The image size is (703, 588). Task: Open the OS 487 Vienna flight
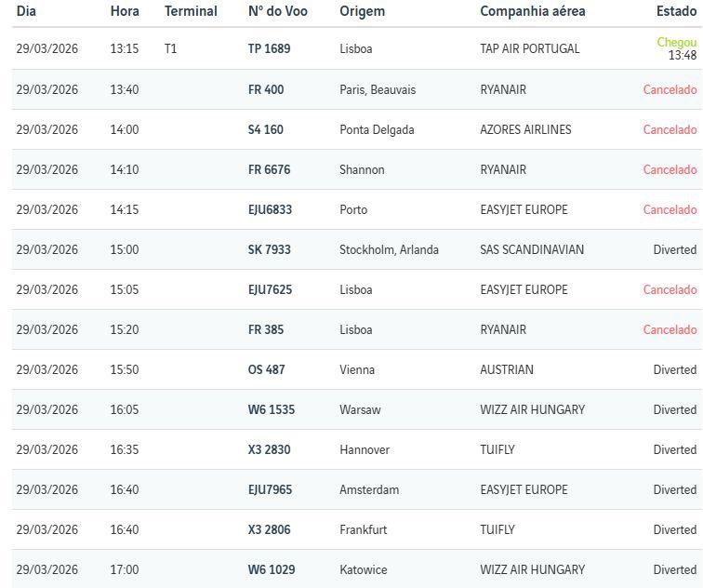click(266, 370)
